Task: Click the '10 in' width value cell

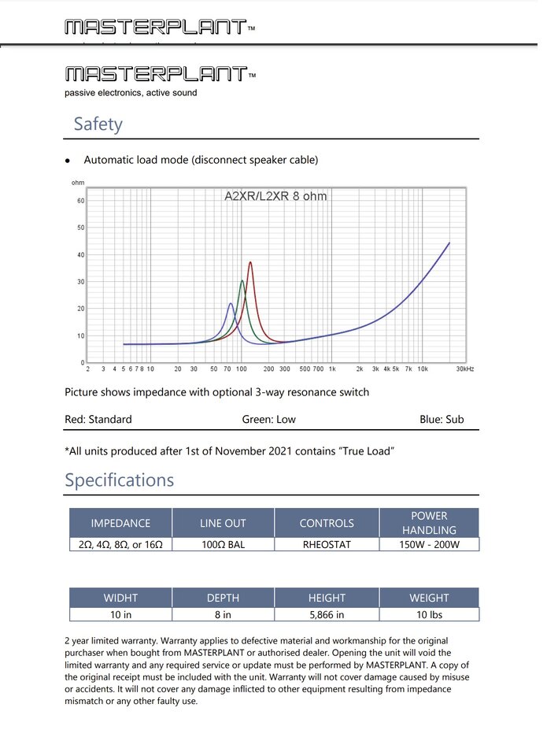Action: [120, 614]
